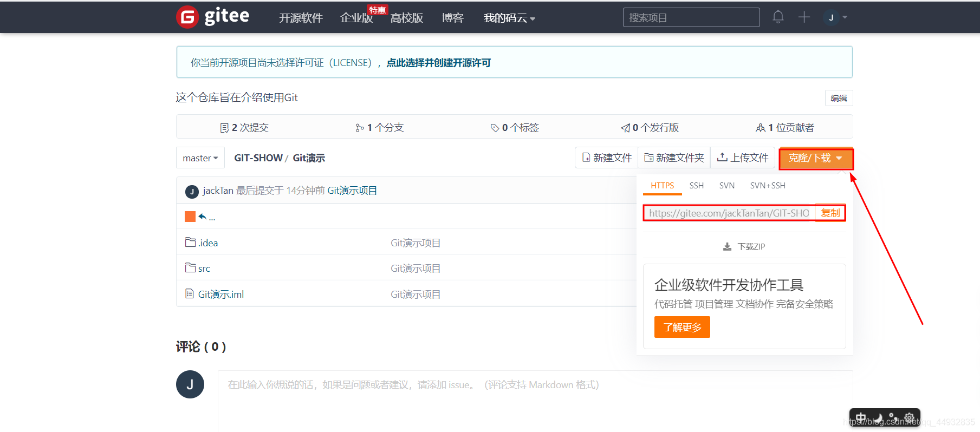980x432 pixels.
Task: Open the Git演示.iml file
Action: (221, 294)
